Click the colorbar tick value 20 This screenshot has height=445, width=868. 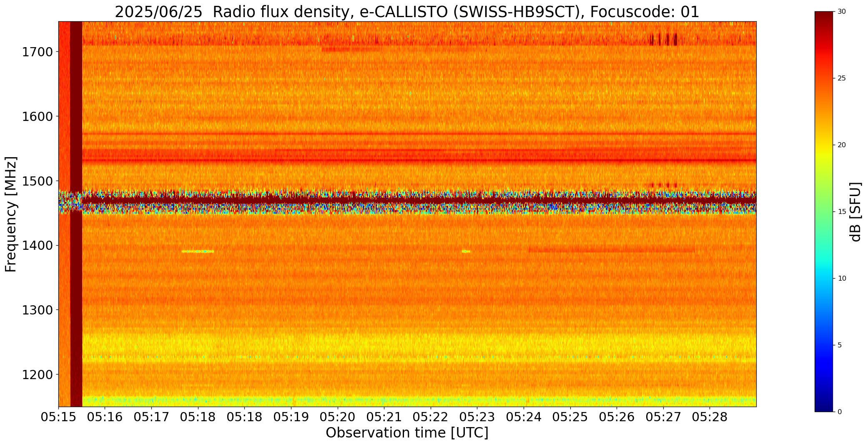click(842, 145)
